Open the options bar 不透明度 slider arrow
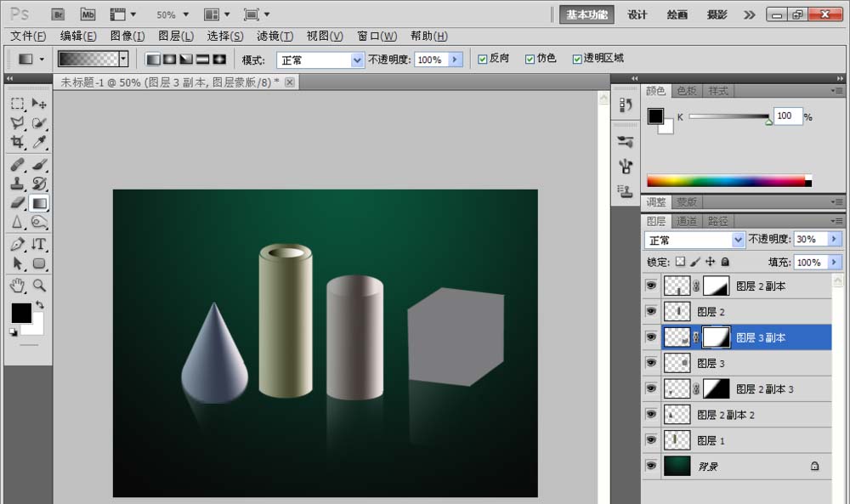Viewport: 850px width, 504px height. (x=456, y=59)
